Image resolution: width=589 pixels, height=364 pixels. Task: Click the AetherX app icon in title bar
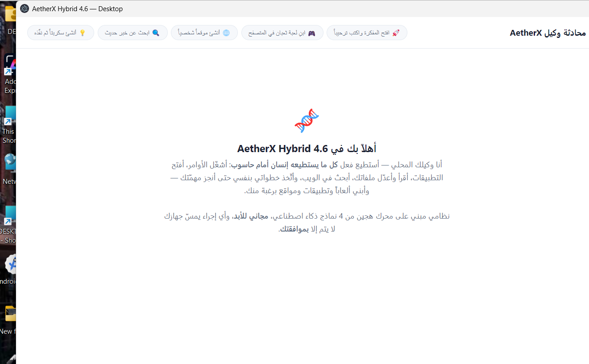click(25, 8)
